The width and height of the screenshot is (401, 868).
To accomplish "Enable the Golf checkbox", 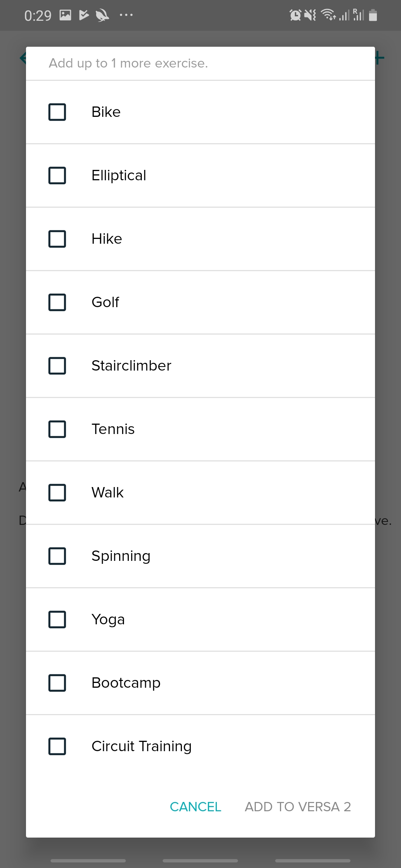I will [57, 302].
